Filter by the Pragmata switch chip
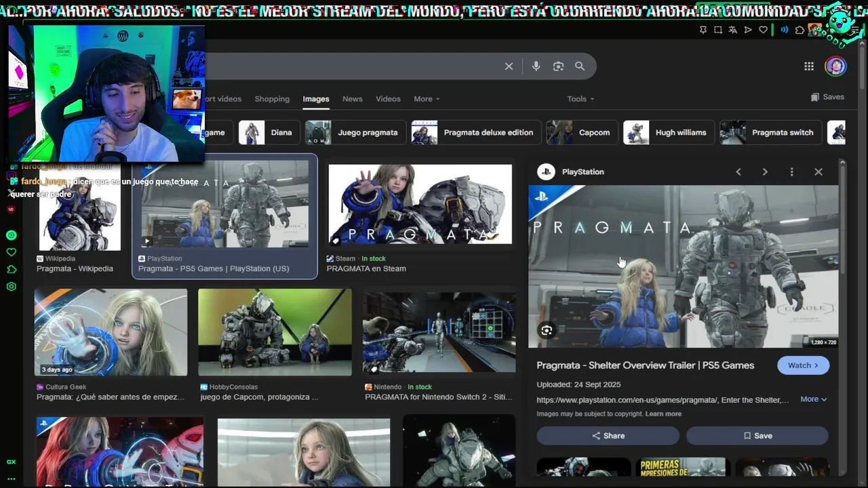 tap(770, 132)
